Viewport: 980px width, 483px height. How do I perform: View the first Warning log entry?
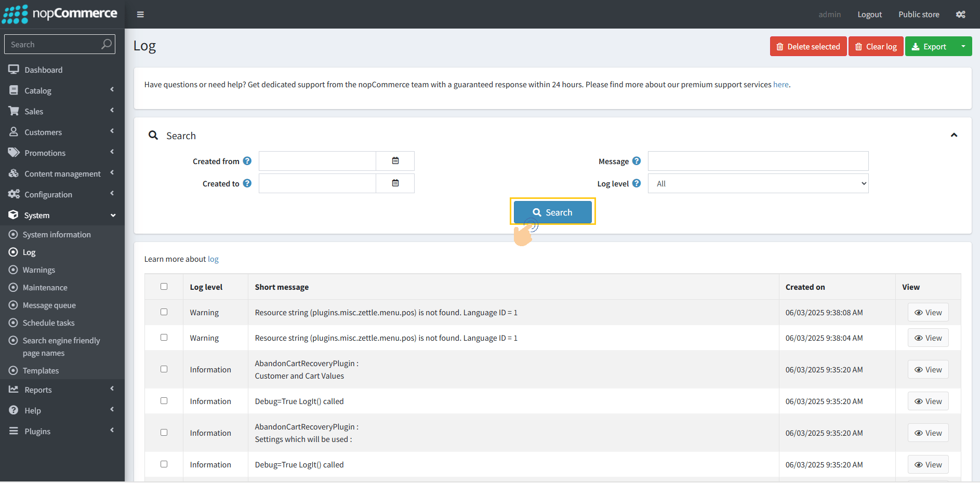[928, 313]
